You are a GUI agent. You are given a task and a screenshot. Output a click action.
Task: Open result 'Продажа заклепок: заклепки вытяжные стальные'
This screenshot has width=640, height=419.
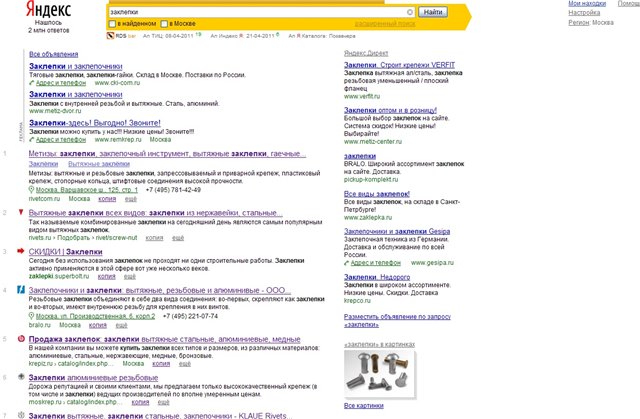[164, 339]
